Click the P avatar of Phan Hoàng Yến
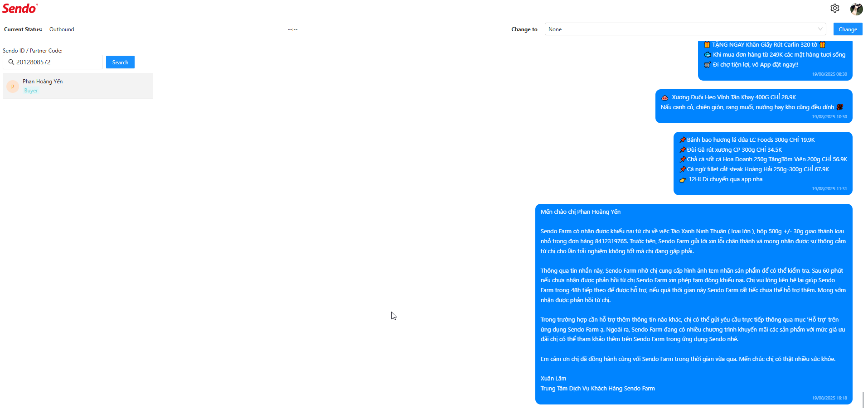 [13, 87]
